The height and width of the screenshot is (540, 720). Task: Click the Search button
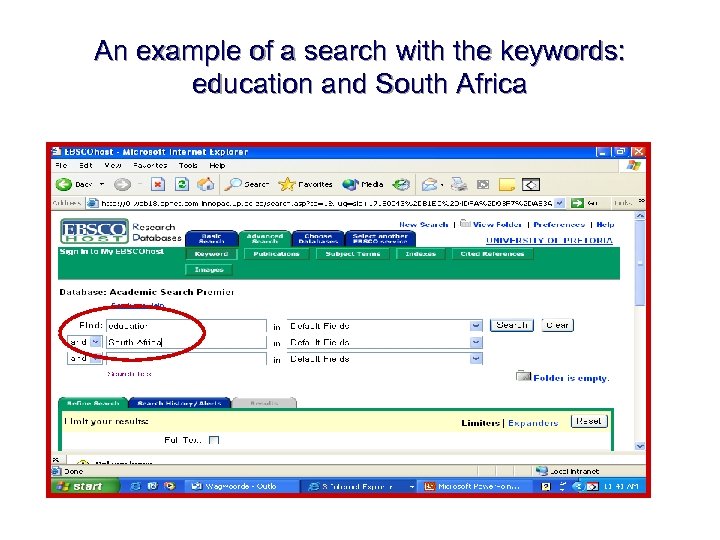pos(512,325)
